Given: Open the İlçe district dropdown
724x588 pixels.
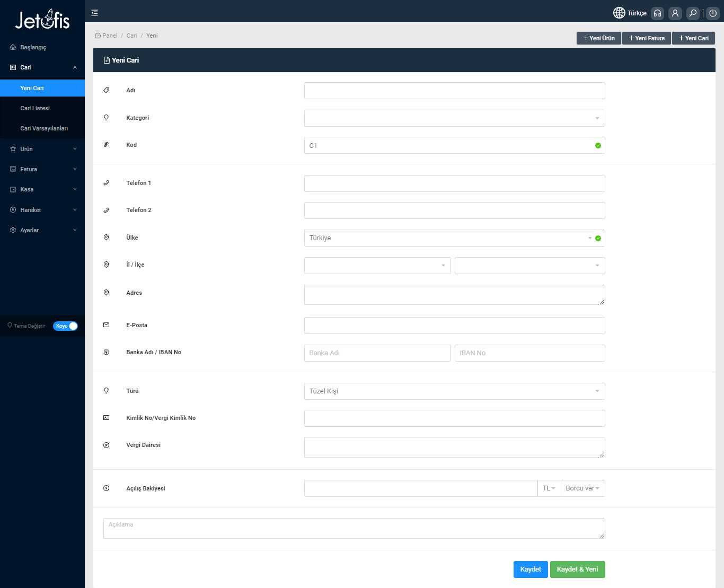Looking at the screenshot, I should point(529,266).
